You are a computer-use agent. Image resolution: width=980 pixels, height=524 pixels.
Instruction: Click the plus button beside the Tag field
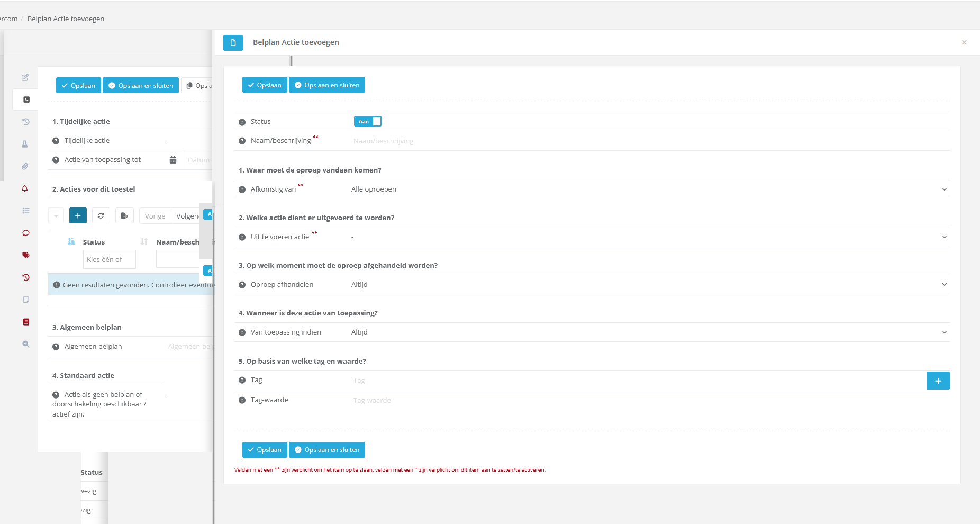pyautogui.click(x=938, y=381)
